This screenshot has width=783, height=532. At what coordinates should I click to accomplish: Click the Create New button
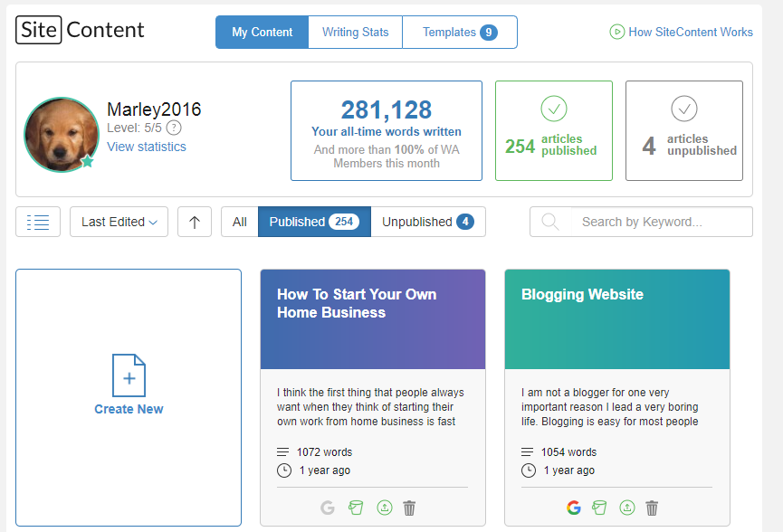(x=129, y=398)
